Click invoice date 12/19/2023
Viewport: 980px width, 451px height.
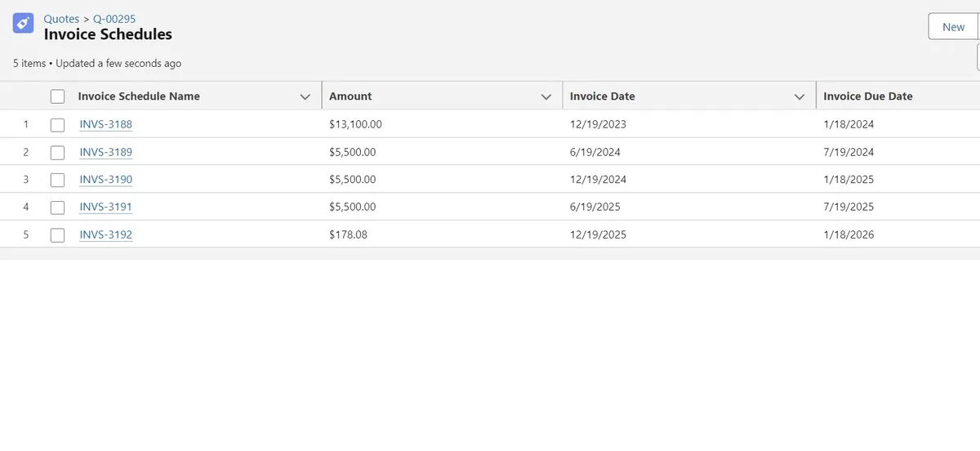click(598, 124)
